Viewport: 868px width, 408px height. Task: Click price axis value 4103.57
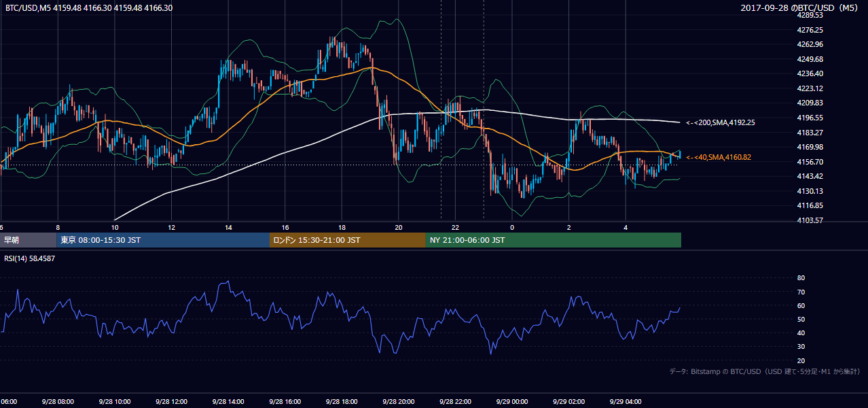pos(810,220)
